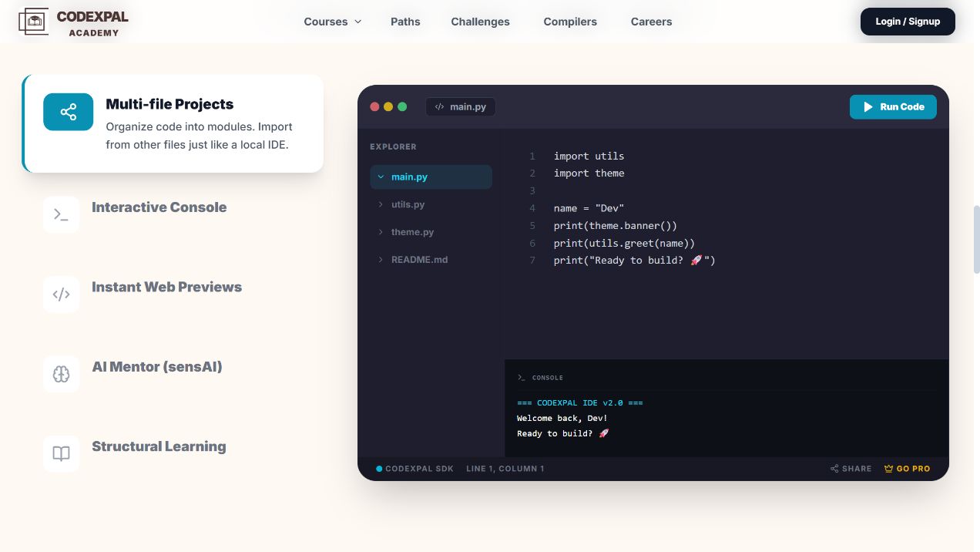Click the page vertical scrollbar thumb
This screenshot has height=552, width=980.
976,240
